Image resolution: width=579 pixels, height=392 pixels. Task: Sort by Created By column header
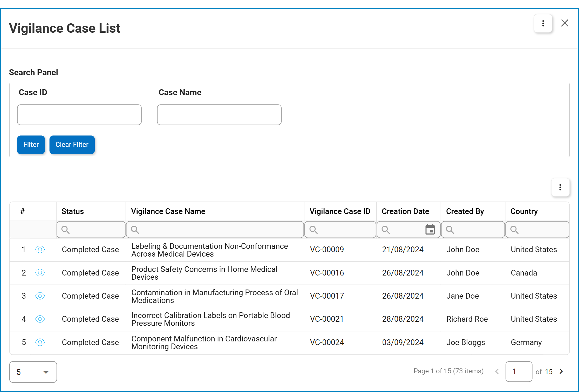pos(465,211)
